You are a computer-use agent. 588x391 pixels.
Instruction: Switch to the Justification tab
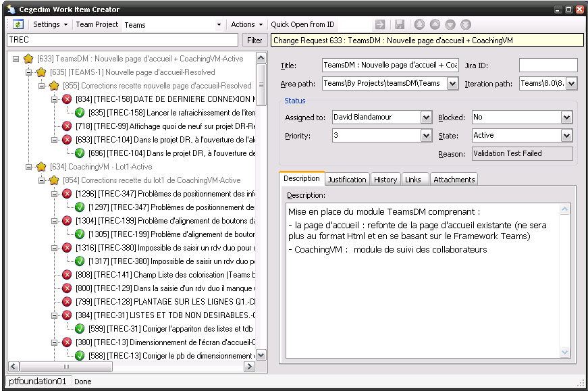[x=347, y=180]
